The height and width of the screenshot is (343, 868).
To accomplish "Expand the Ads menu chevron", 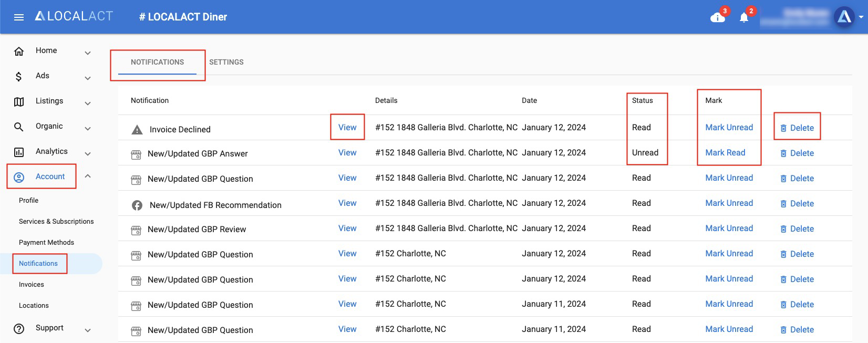I will 88,78.
